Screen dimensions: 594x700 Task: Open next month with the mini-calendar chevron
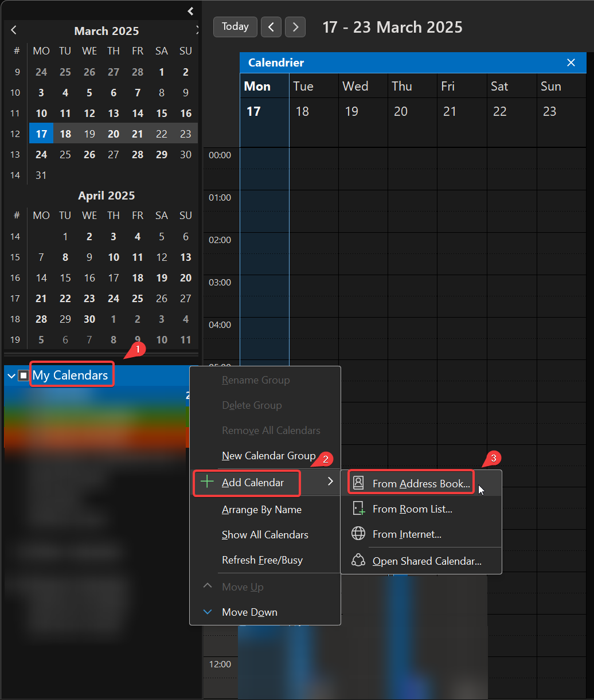click(x=198, y=29)
